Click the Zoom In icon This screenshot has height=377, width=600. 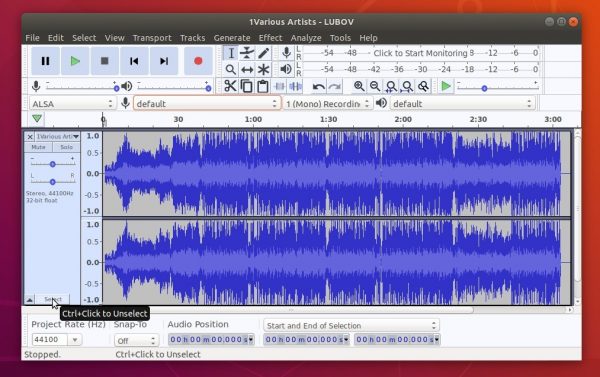pos(359,86)
